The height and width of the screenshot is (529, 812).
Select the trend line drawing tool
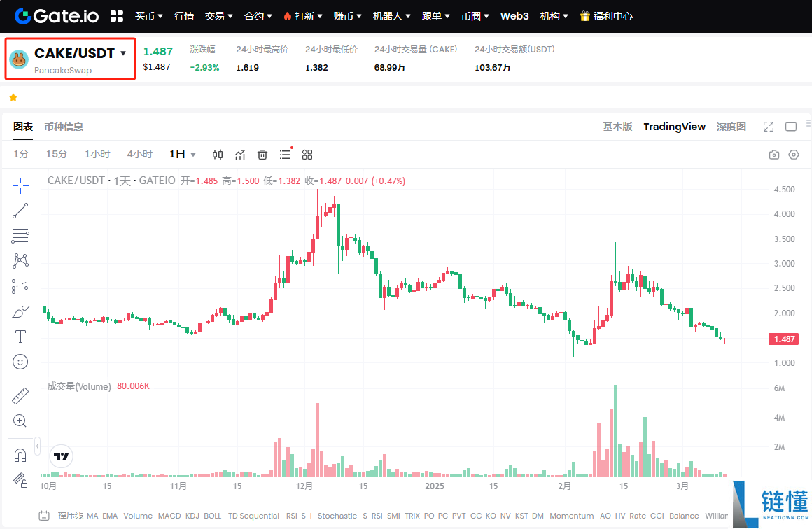click(x=20, y=211)
